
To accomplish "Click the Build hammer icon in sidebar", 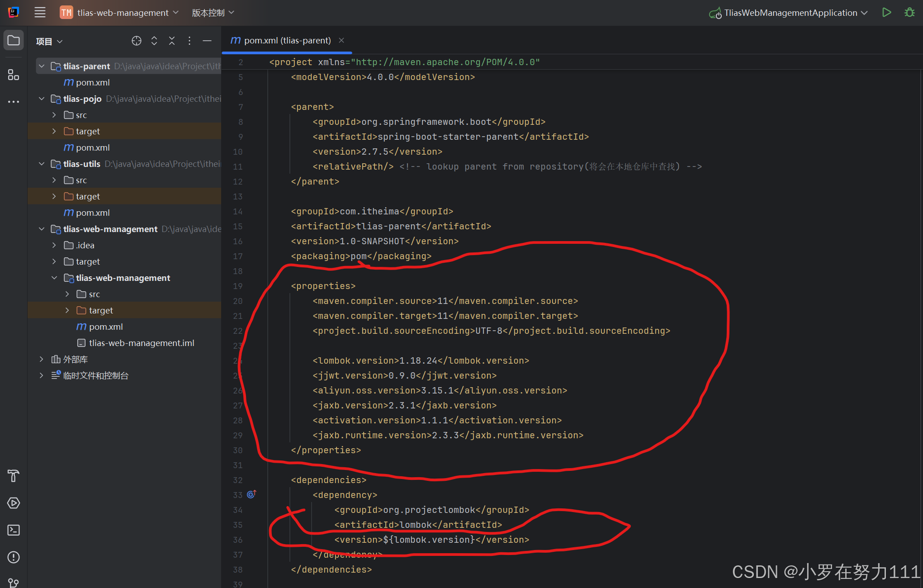I will tap(14, 476).
